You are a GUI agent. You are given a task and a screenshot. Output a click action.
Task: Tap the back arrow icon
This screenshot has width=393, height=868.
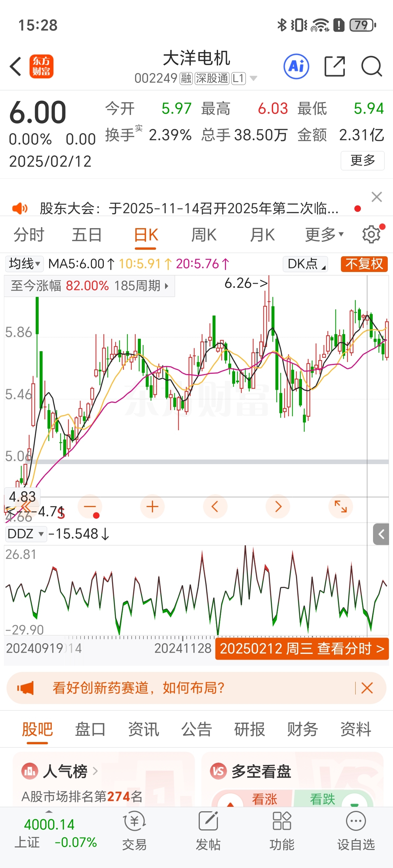(x=15, y=66)
